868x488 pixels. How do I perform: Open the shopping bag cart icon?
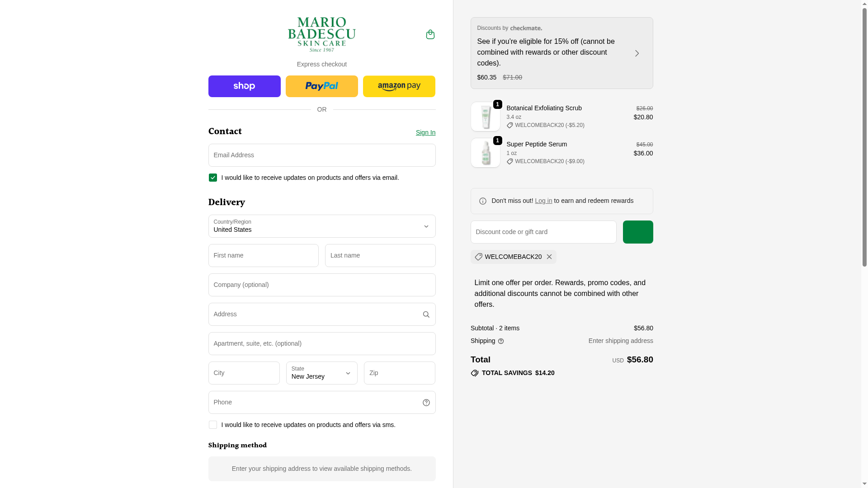430,34
